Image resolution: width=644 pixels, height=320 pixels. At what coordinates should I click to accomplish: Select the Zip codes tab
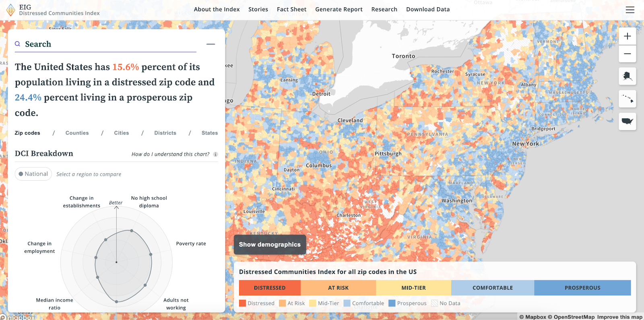pos(27,133)
